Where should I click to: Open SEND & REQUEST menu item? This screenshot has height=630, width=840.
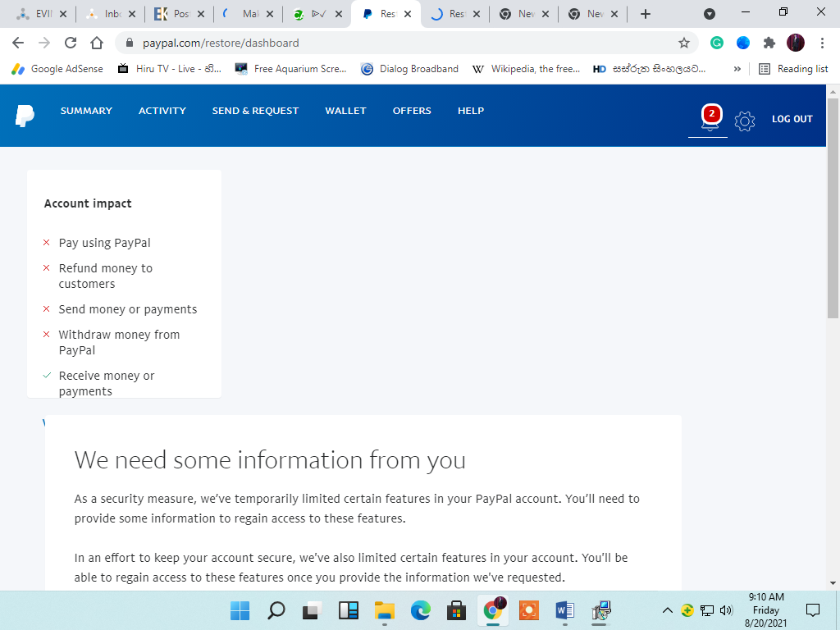256,111
